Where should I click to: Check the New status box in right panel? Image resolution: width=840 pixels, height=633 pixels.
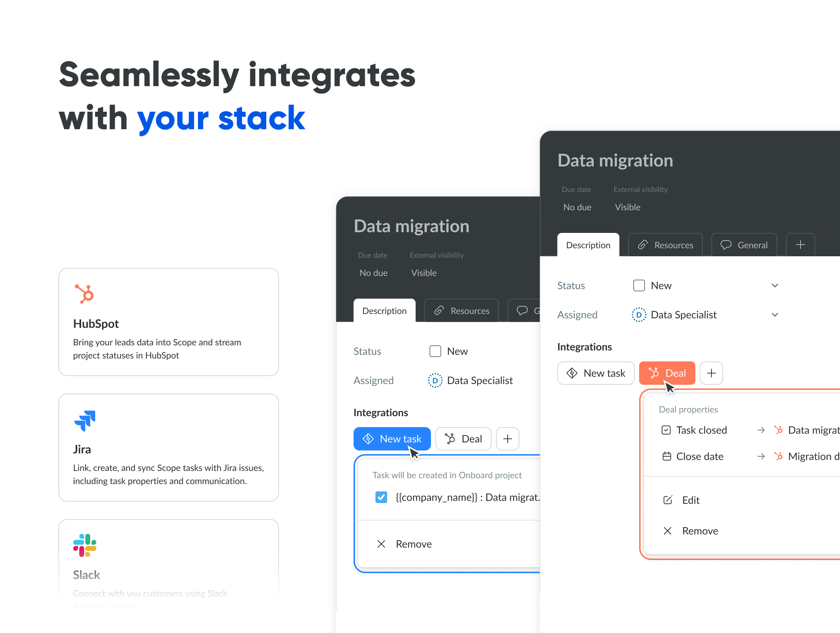[639, 286]
